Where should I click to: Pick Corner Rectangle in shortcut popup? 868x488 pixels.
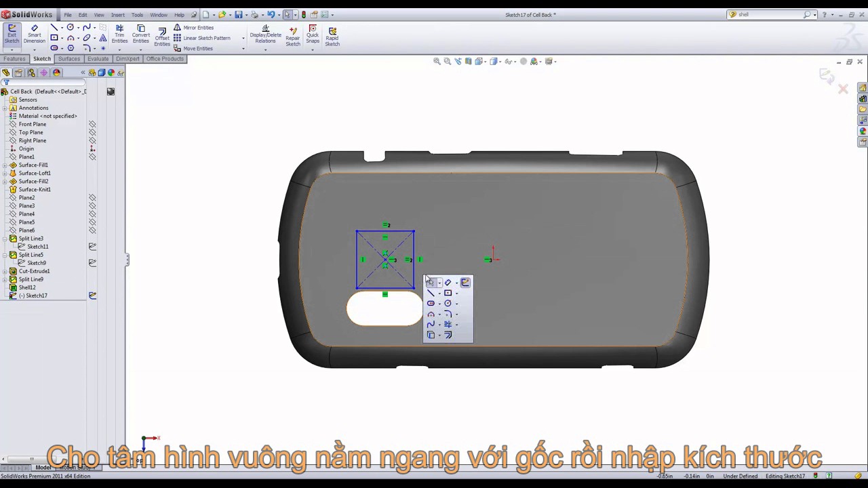pos(448,293)
